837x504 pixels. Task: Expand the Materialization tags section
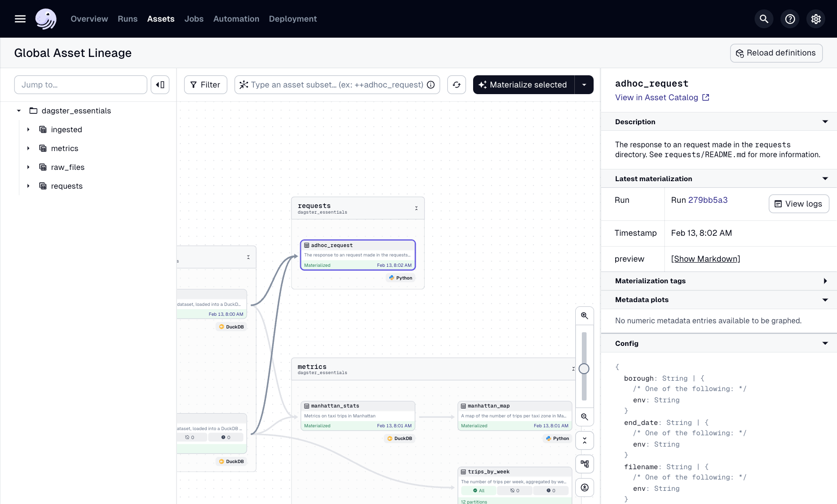coord(825,281)
